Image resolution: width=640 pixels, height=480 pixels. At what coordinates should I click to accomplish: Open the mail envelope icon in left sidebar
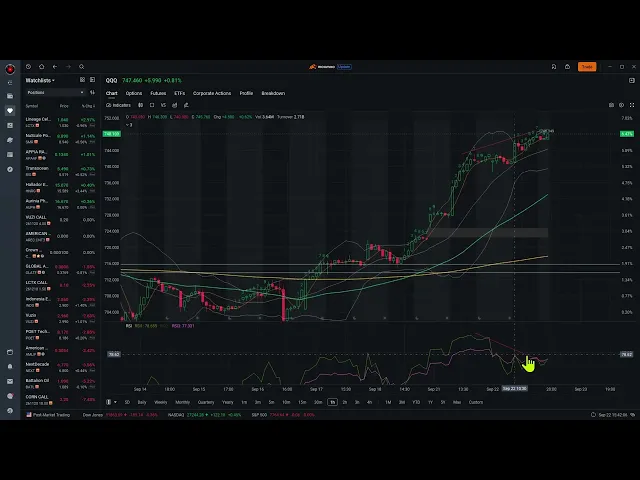coord(10,381)
